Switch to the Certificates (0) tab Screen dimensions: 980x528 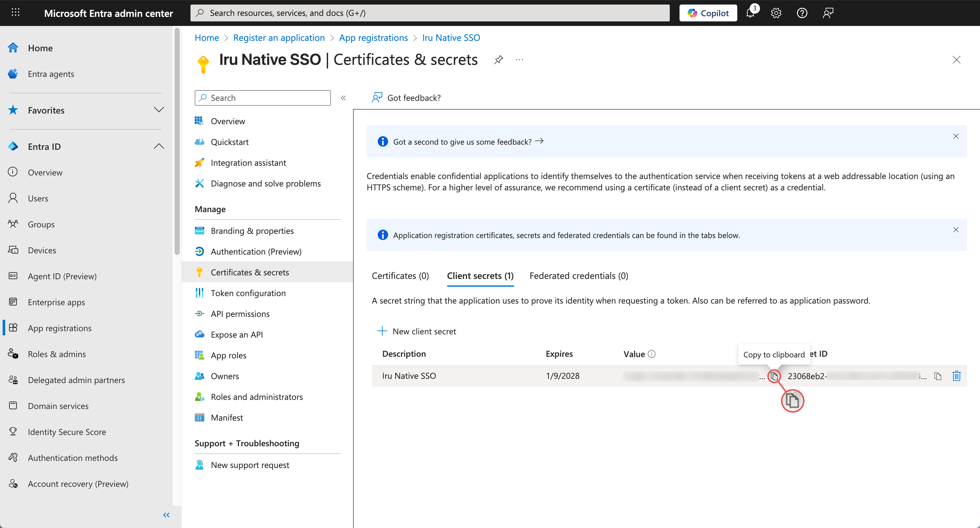click(400, 276)
